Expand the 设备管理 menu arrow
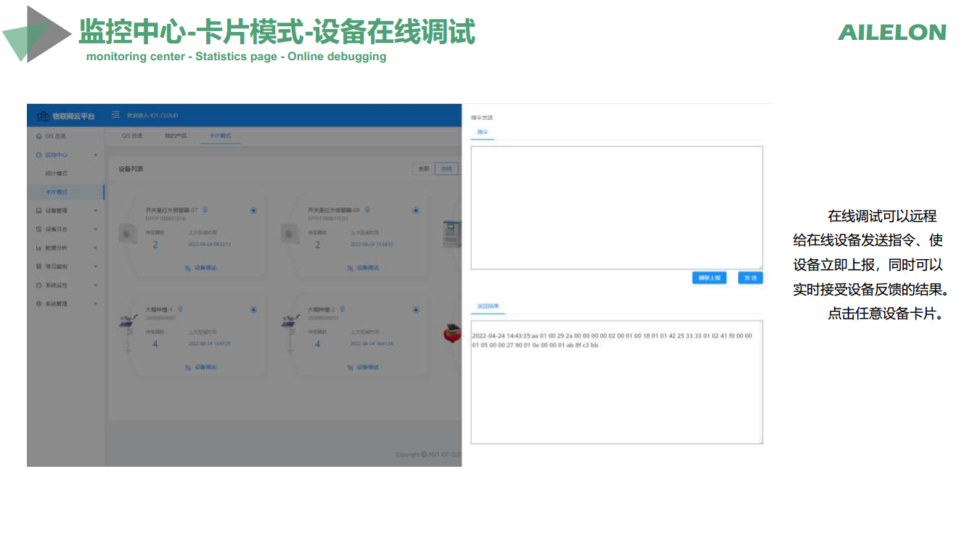This screenshot has height=551, width=980. coord(95,211)
